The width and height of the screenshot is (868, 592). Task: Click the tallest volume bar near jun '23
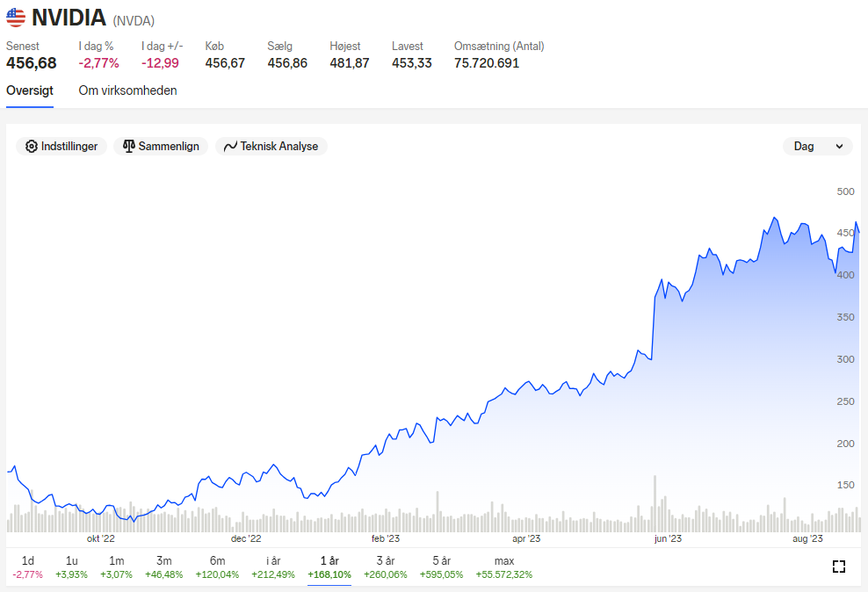coord(655,503)
